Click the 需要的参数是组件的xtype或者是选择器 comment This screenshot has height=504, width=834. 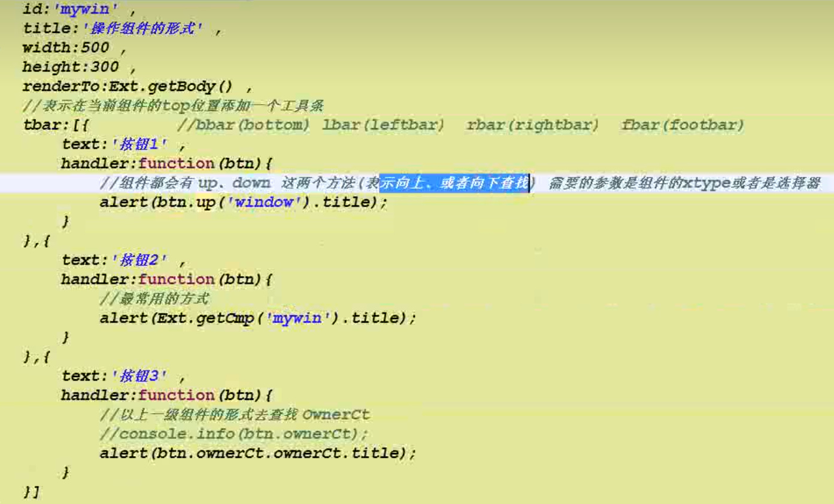tap(684, 183)
